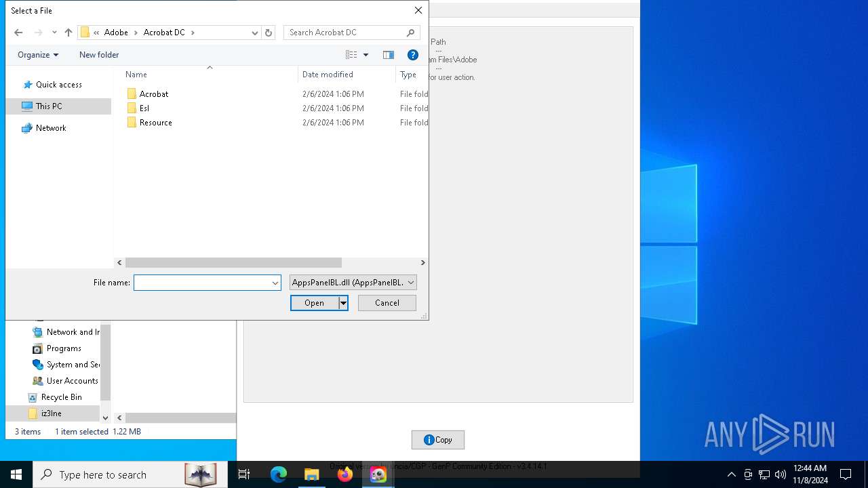Open file dialog Help icon
The width and height of the screenshot is (868, 488).
click(412, 55)
